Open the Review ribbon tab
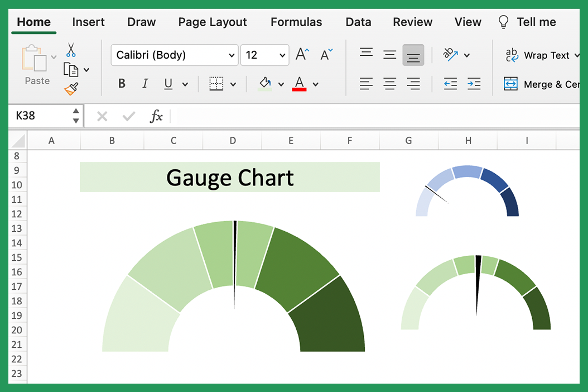This screenshot has width=588, height=392. coord(412,22)
